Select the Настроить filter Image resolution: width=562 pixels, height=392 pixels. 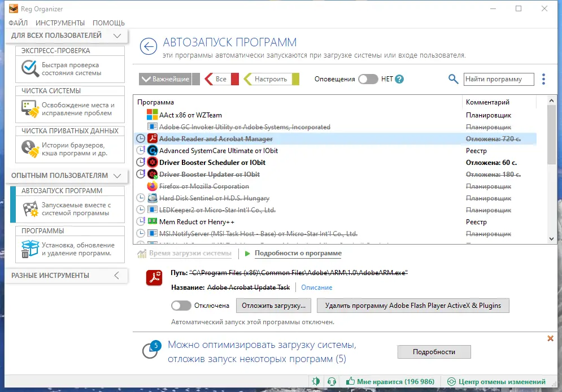coord(267,79)
